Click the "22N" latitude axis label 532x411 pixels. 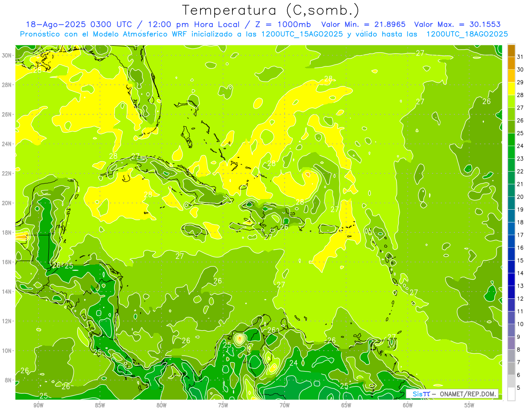coord(7,173)
